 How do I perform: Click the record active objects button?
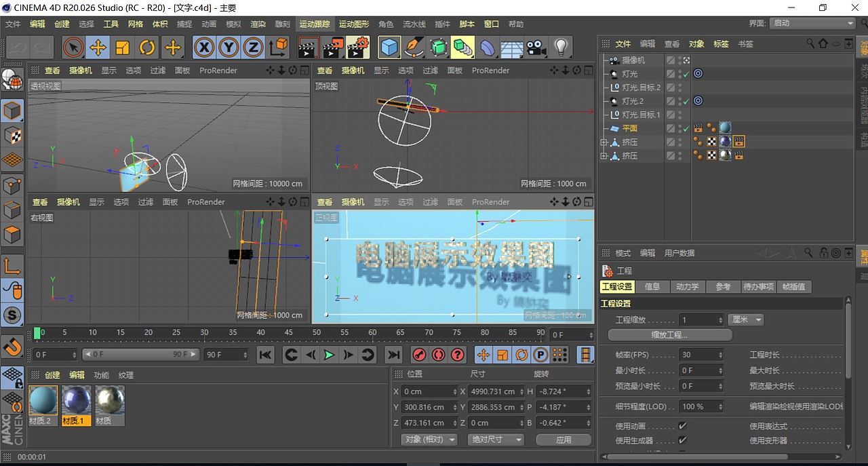click(419, 355)
